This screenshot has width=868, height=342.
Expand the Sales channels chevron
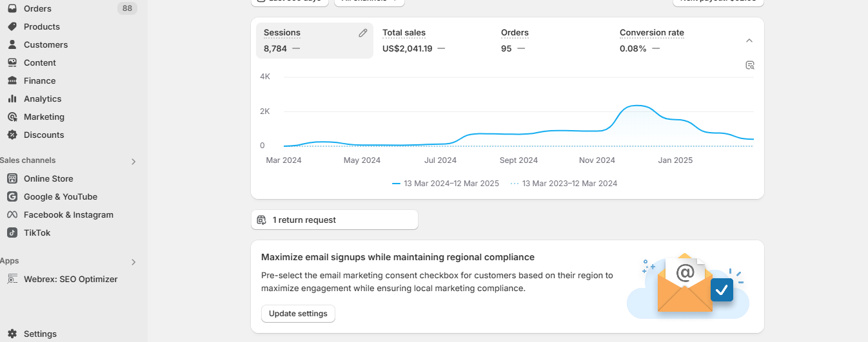pos(133,162)
